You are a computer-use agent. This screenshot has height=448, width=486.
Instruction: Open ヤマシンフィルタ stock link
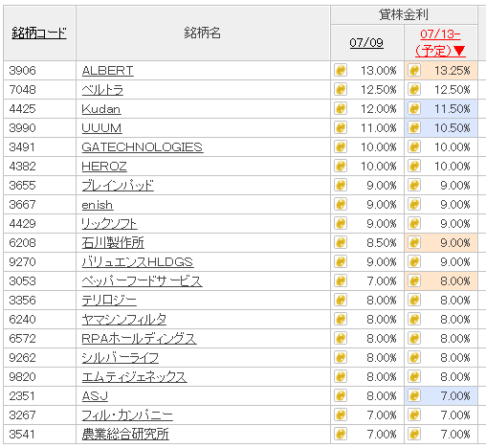point(124,320)
